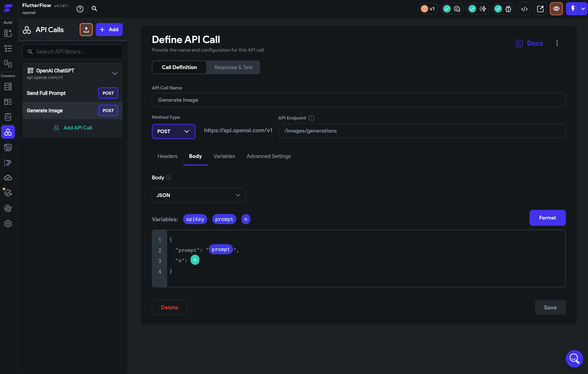Click the API Endpoint input field

(422, 131)
